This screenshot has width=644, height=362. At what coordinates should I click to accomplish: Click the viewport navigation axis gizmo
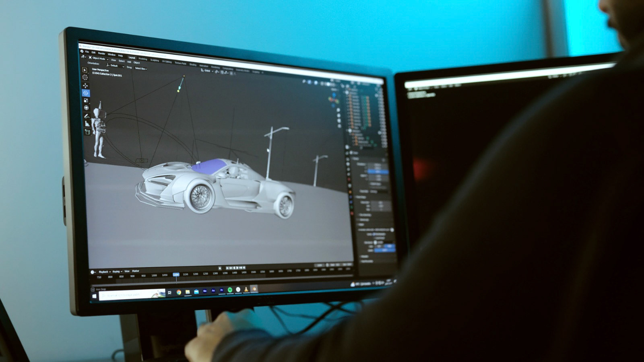334,100
